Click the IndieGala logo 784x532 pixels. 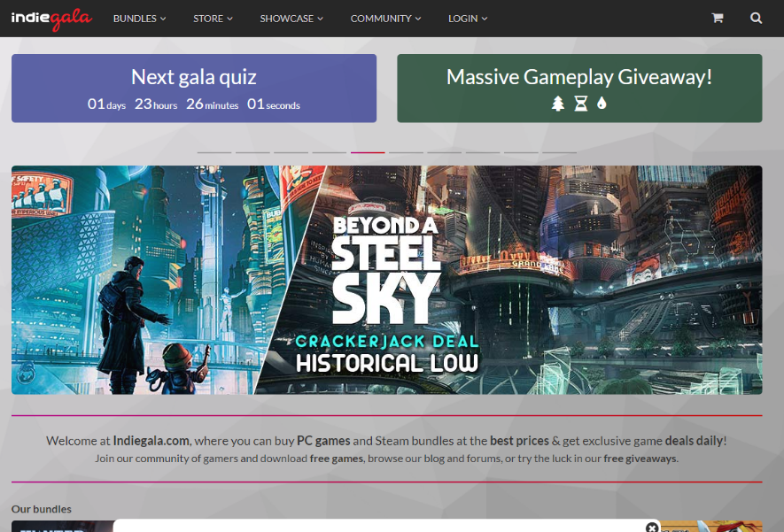[x=51, y=19]
